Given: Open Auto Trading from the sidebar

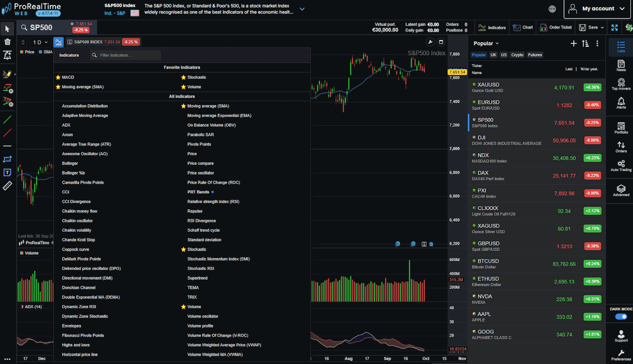Looking at the screenshot, I should point(621,166).
